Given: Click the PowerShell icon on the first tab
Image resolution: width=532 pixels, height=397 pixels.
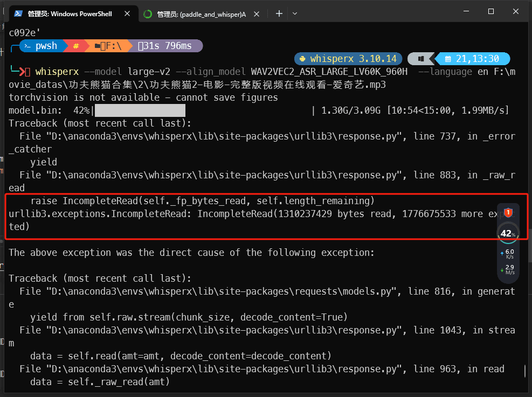Looking at the screenshot, I should 19,14.
